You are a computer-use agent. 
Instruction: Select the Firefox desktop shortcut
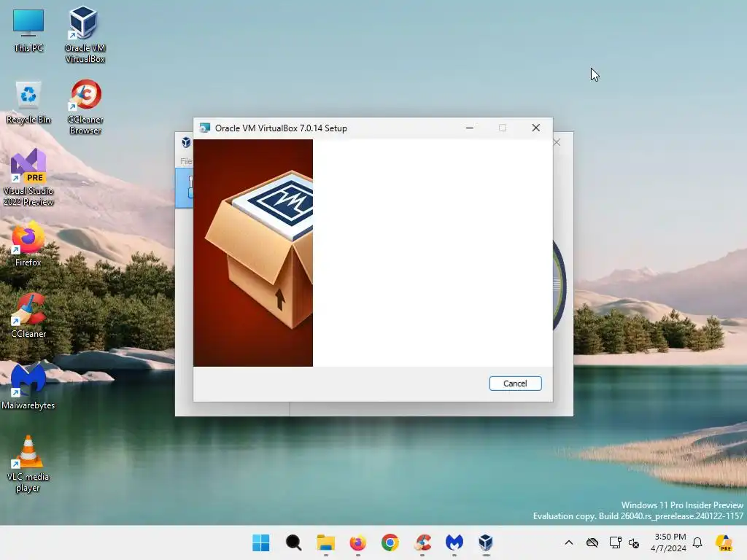tap(28, 244)
